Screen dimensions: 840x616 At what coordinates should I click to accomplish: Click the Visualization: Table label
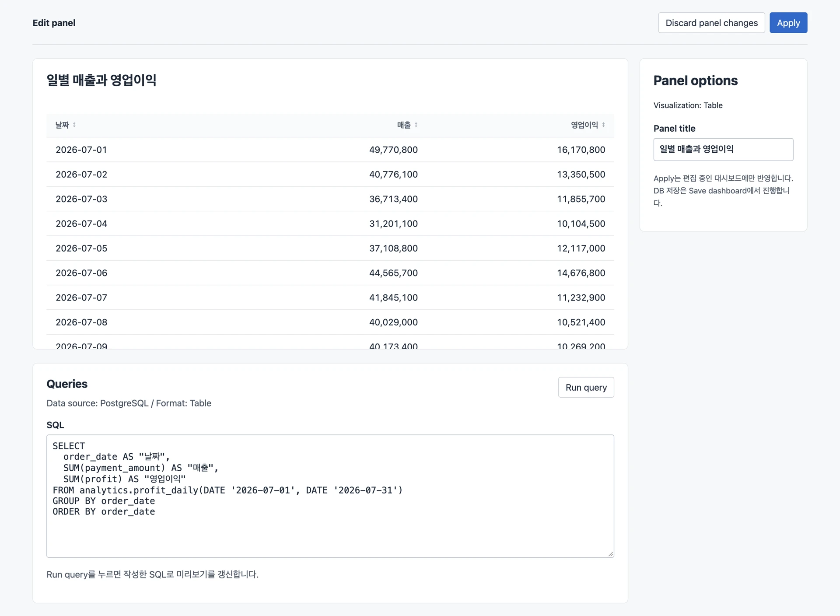point(688,105)
